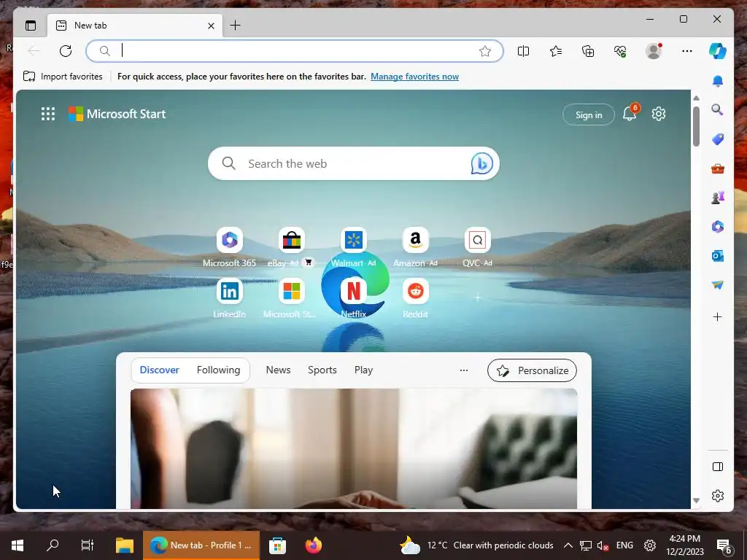
Task: Open Collections
Action: click(x=588, y=51)
